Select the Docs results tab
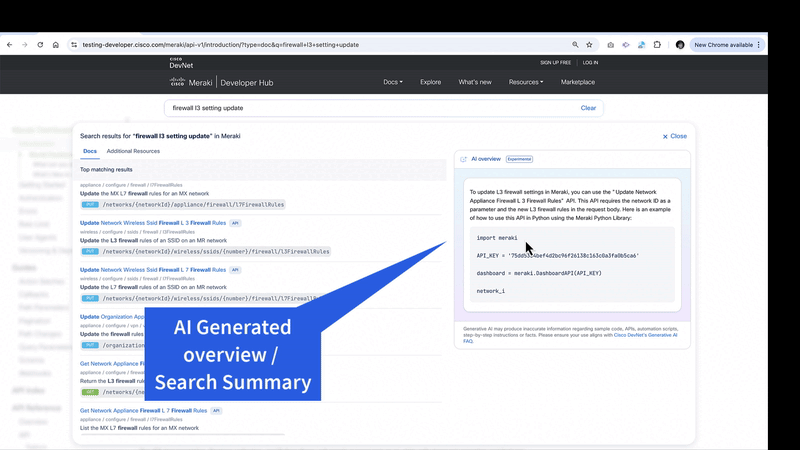800x450 pixels. pos(90,151)
